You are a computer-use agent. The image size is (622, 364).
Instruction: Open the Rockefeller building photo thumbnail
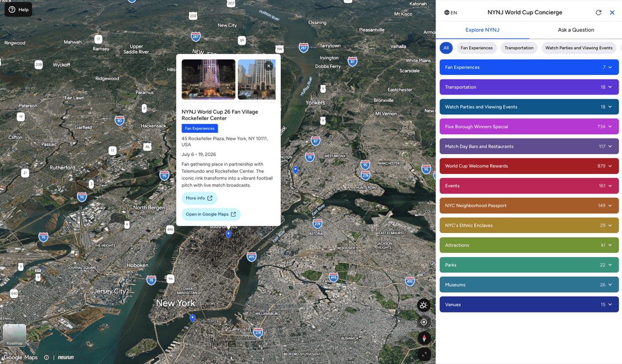coord(257,79)
